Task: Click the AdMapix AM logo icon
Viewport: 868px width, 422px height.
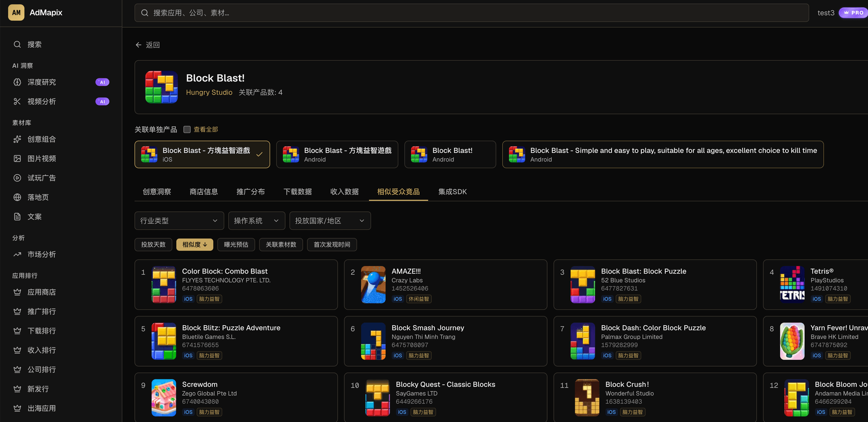Action: coord(16,13)
